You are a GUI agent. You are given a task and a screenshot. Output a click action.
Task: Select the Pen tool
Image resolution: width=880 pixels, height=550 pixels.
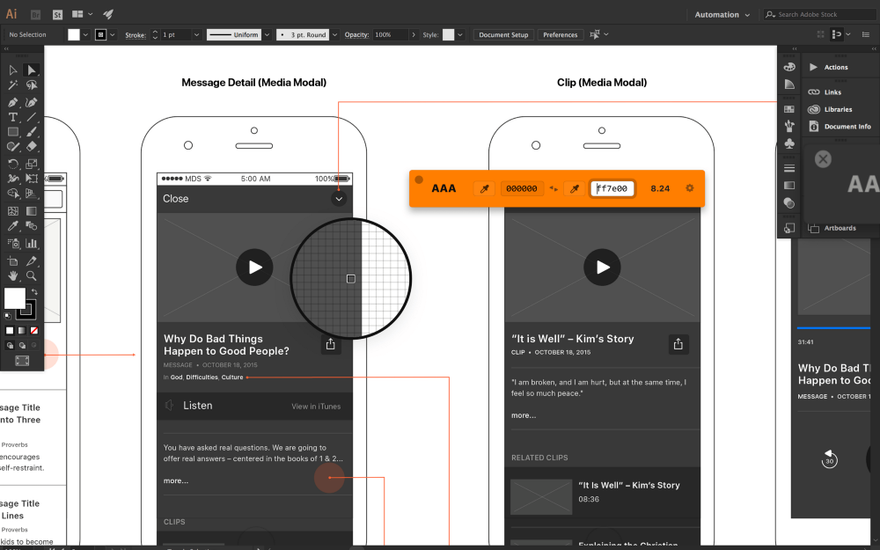[x=13, y=102]
